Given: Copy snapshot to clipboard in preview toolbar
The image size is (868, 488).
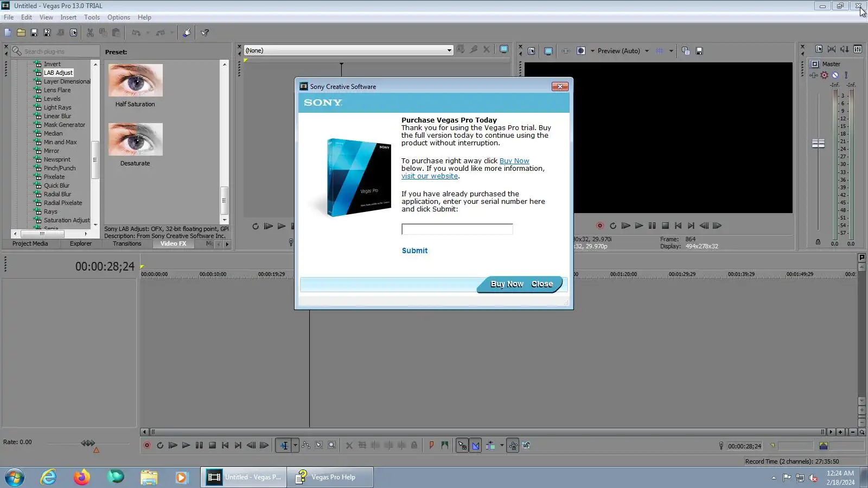Looking at the screenshot, I should 686,51.
